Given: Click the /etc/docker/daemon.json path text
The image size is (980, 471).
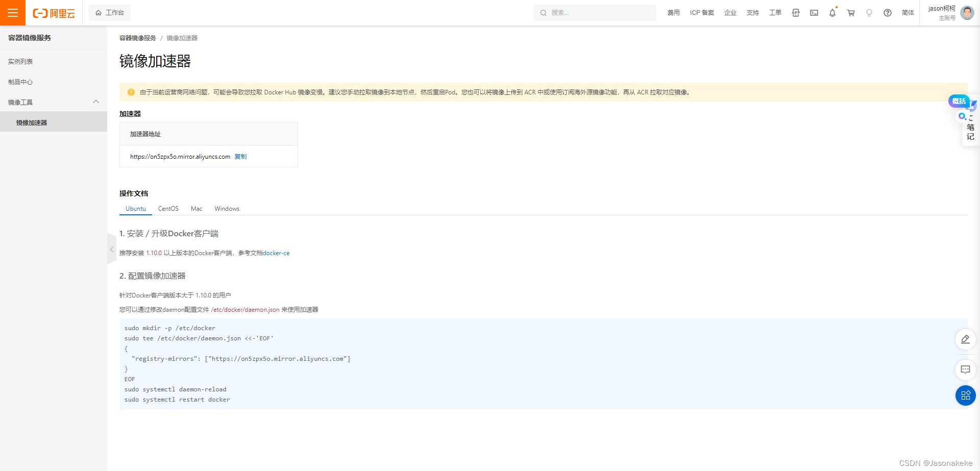Looking at the screenshot, I should pyautogui.click(x=245, y=310).
